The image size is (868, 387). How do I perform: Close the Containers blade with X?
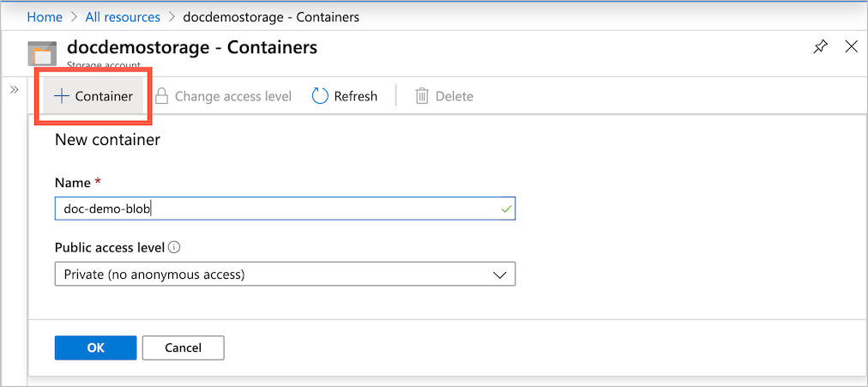tap(852, 47)
